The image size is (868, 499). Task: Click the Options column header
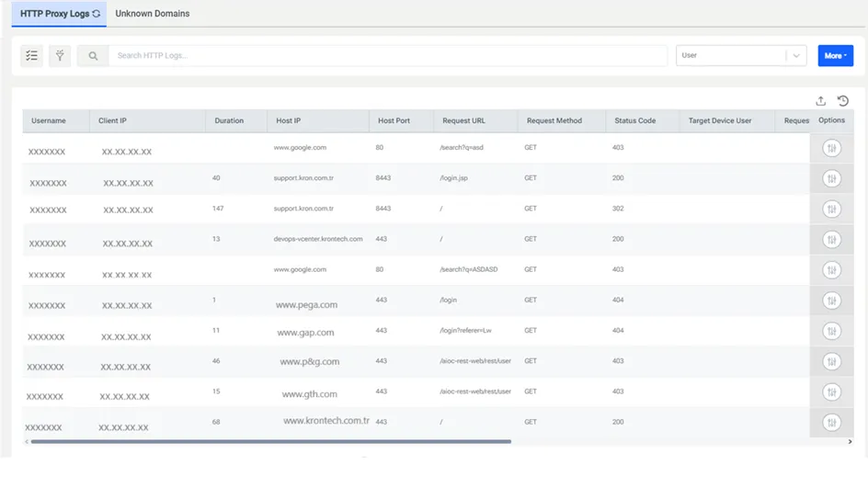point(831,120)
